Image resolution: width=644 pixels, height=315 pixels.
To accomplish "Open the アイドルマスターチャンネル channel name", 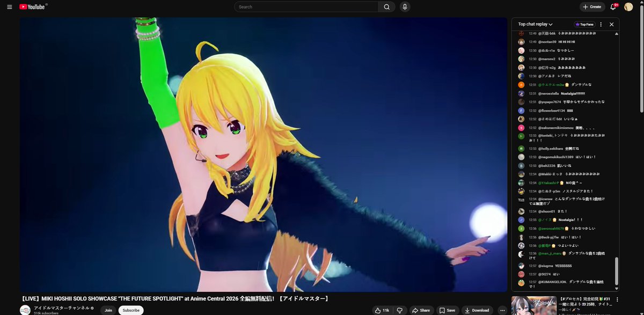I will [62, 308].
